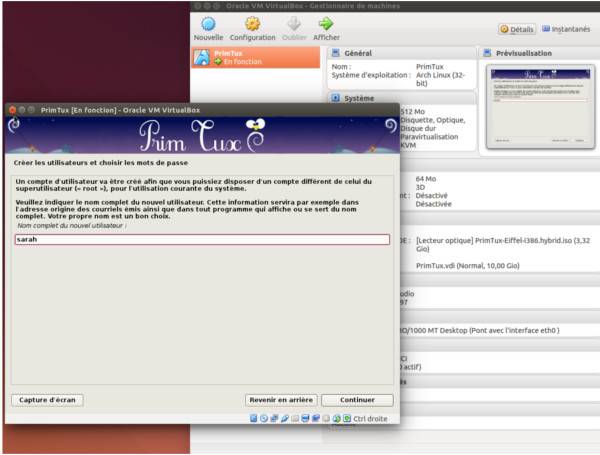Click the VM preview thumbnail
The image size is (600, 455).
(x=540, y=107)
